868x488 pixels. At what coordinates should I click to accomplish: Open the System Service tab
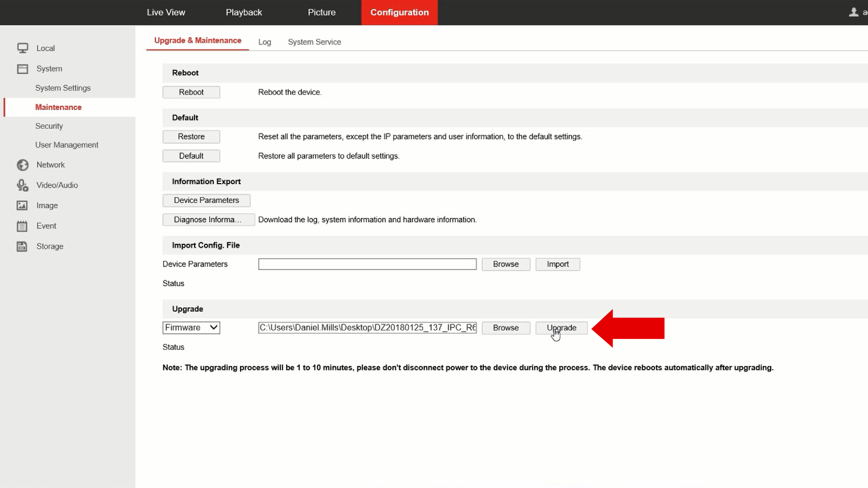tap(314, 42)
